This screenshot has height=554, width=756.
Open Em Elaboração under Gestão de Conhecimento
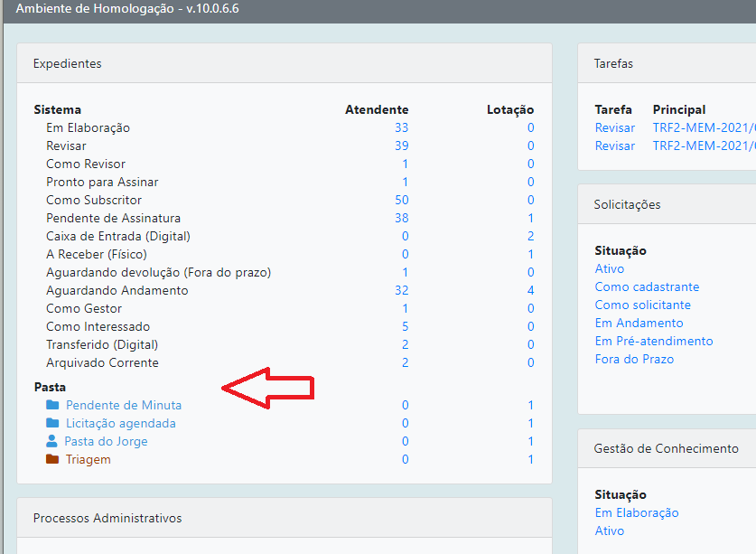[636, 512]
